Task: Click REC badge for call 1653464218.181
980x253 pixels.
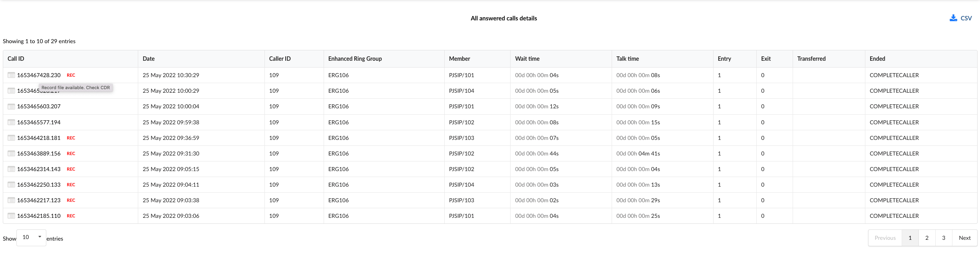Action: [71, 138]
